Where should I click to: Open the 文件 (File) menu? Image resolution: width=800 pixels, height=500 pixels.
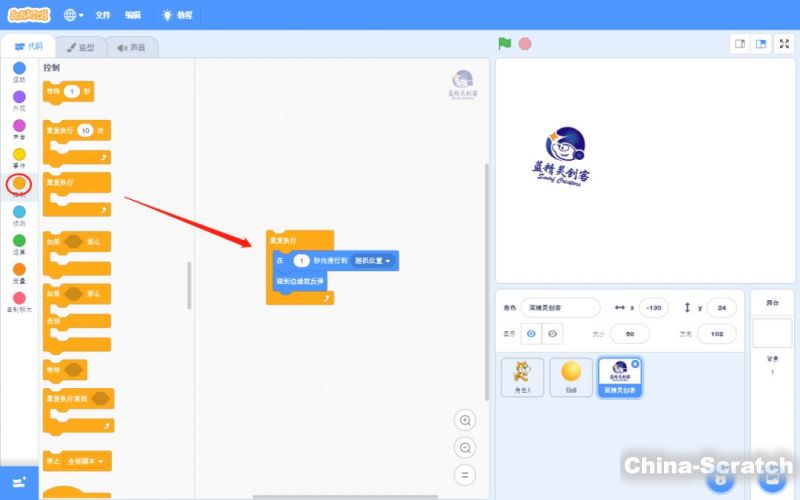103,15
